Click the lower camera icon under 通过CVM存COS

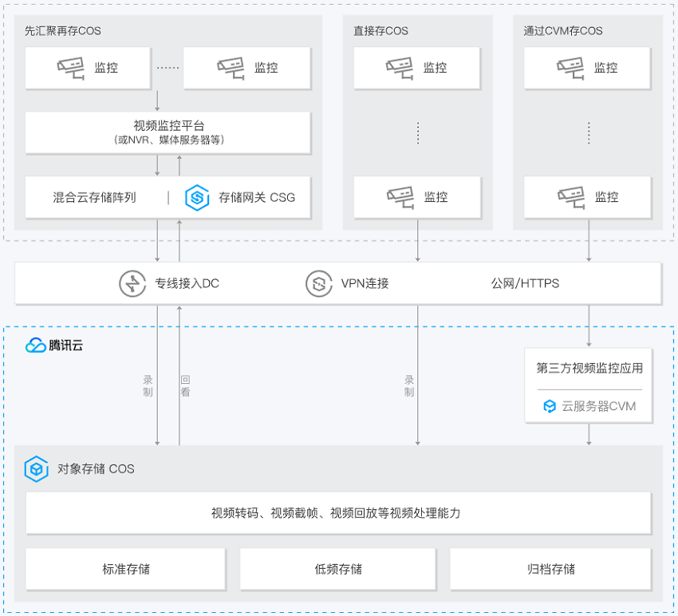(571, 198)
